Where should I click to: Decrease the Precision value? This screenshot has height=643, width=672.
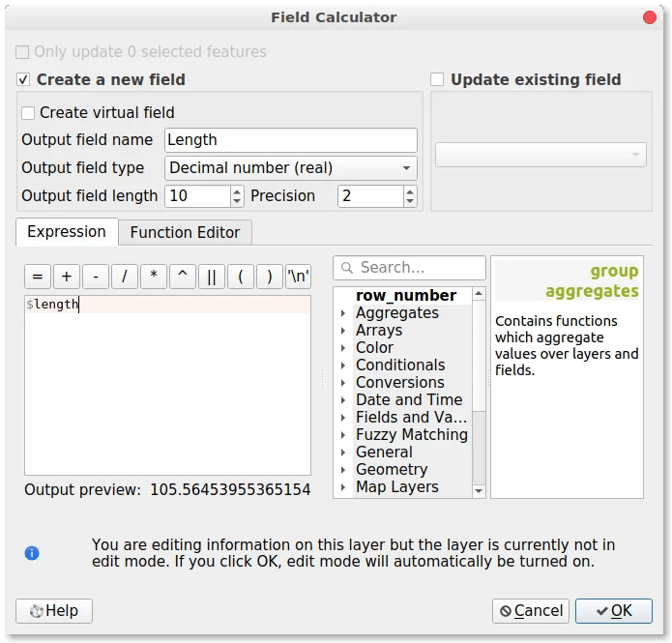pos(410,201)
